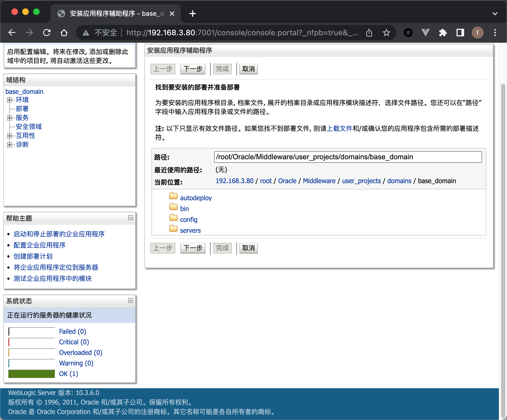Collapse the 帮助主题 panel

coord(131,218)
